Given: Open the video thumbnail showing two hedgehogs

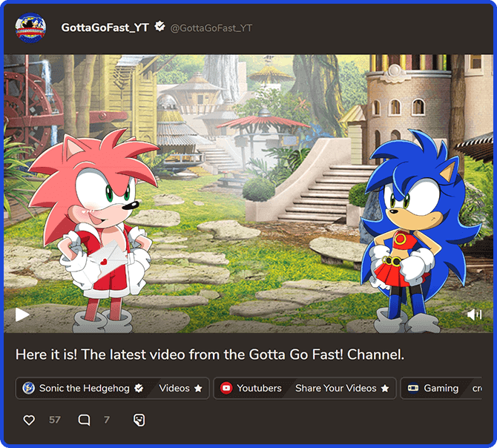Looking at the screenshot, I should pyautogui.click(x=249, y=194).
